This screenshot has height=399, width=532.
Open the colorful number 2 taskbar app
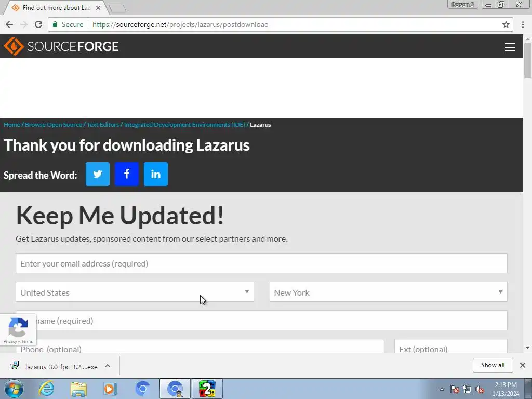point(207,389)
